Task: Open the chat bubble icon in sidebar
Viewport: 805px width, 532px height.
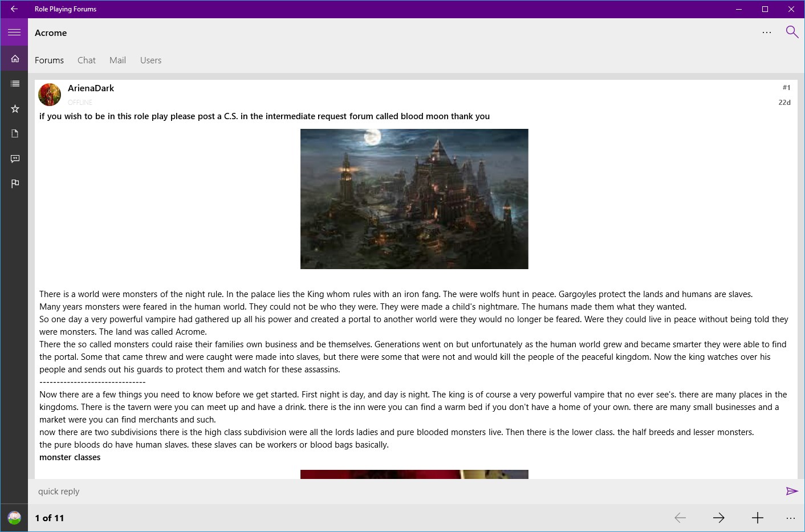Action: (x=14, y=159)
